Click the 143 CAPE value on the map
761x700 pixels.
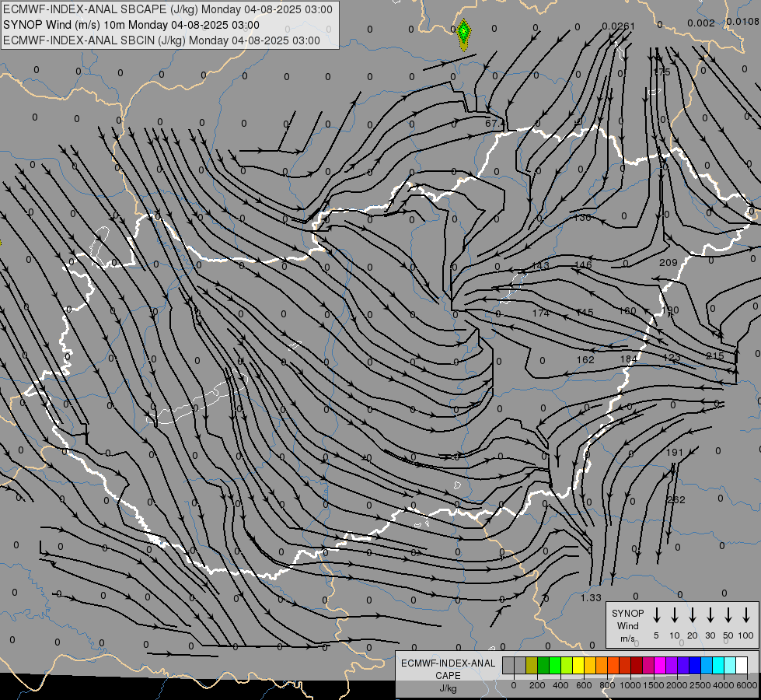(x=541, y=265)
